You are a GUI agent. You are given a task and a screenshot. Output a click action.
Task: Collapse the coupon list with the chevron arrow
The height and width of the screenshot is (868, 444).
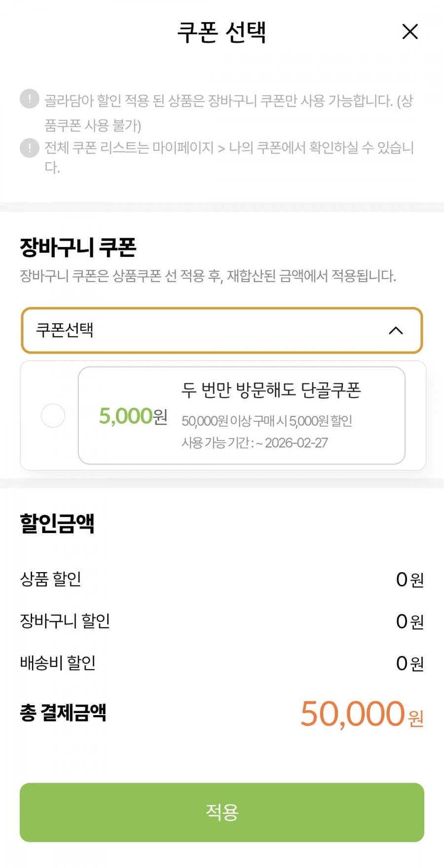[396, 330]
